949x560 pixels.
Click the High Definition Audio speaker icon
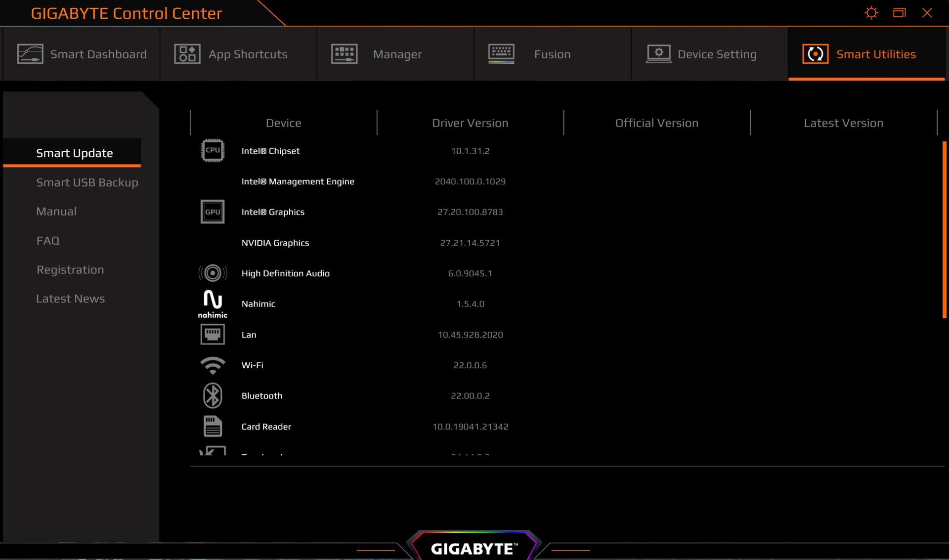click(x=213, y=273)
